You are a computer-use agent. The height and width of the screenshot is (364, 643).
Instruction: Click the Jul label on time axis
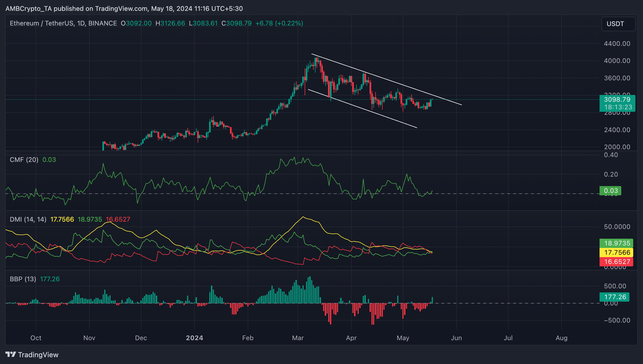[508, 338]
